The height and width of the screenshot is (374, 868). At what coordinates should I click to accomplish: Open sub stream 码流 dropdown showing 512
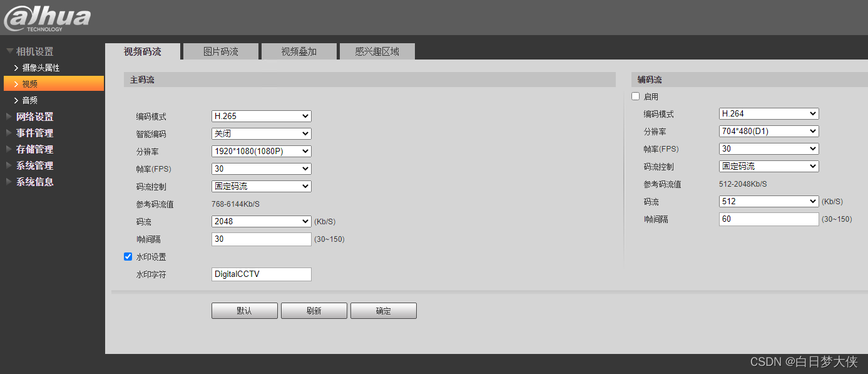point(769,201)
